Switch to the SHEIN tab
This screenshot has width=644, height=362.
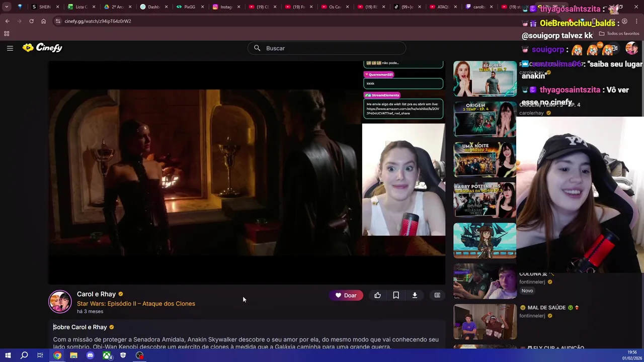(45, 7)
